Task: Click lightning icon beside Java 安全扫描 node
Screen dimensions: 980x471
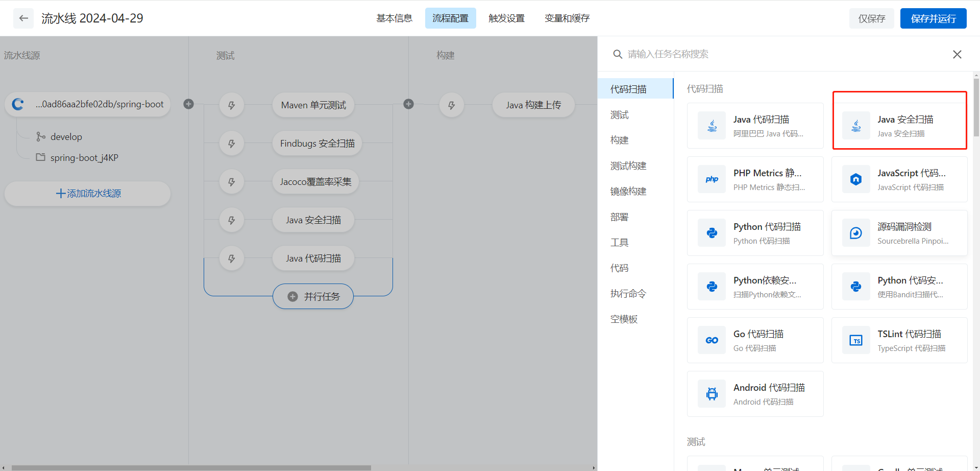Action: pos(232,220)
